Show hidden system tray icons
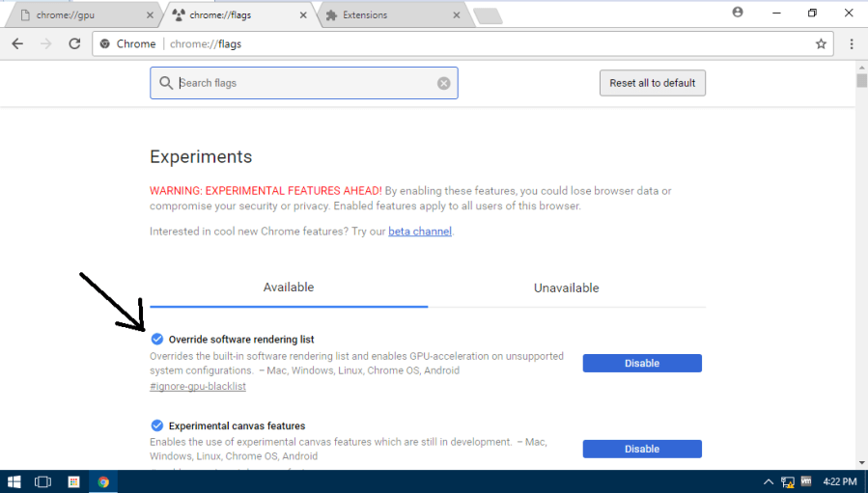 click(x=769, y=481)
